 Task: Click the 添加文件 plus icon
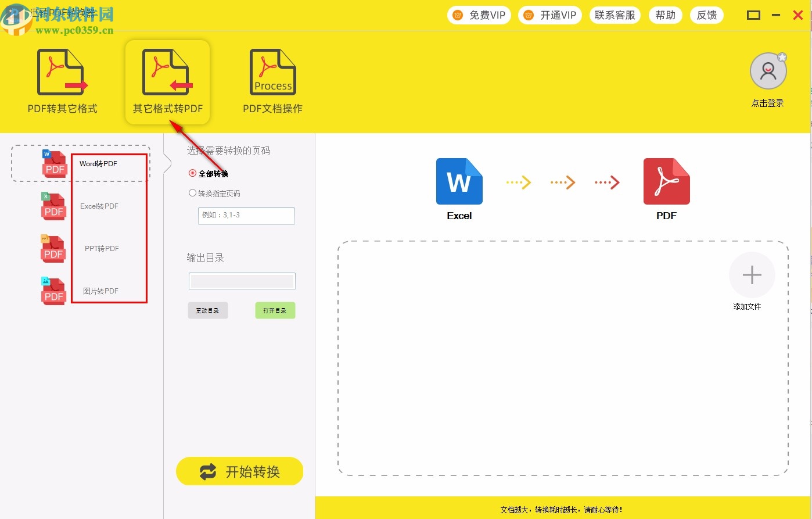pyautogui.click(x=752, y=275)
